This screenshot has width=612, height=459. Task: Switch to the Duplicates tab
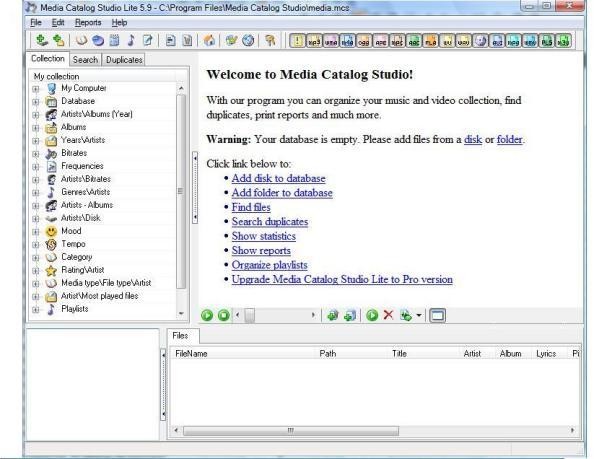[124, 60]
